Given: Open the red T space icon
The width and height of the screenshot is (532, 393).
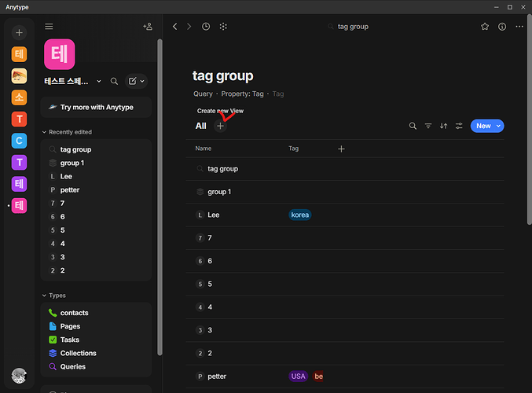Looking at the screenshot, I should click(x=19, y=119).
